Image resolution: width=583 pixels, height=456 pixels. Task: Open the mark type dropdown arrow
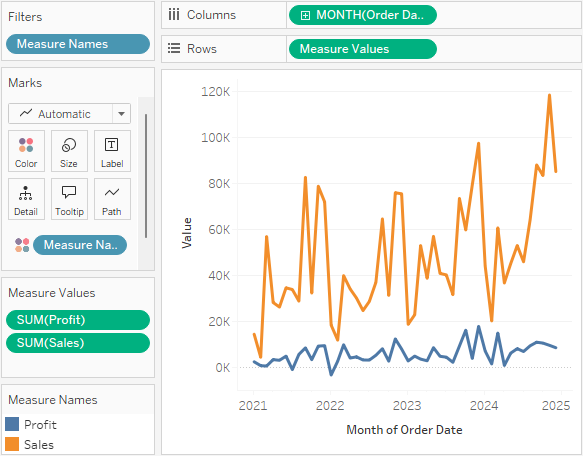click(121, 114)
